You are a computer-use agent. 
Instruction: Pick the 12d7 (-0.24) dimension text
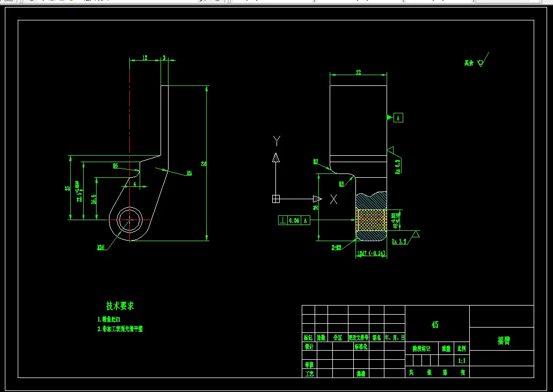pyautogui.click(x=370, y=253)
